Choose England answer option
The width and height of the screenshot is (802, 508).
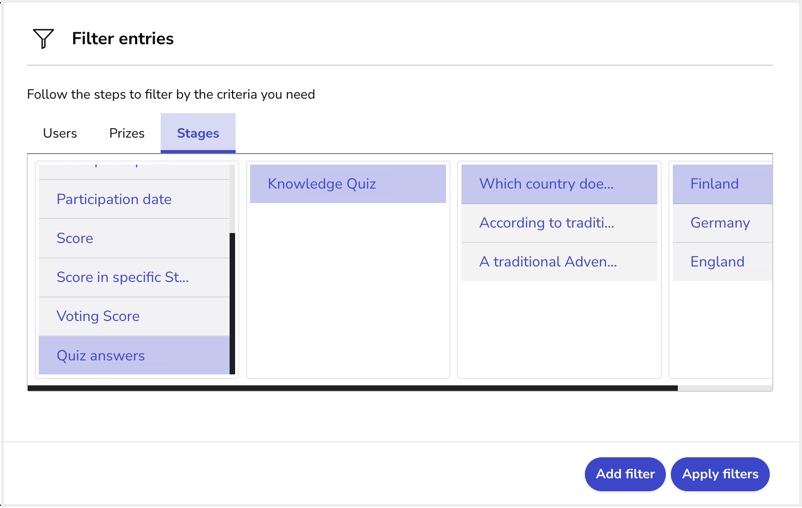[x=722, y=261]
